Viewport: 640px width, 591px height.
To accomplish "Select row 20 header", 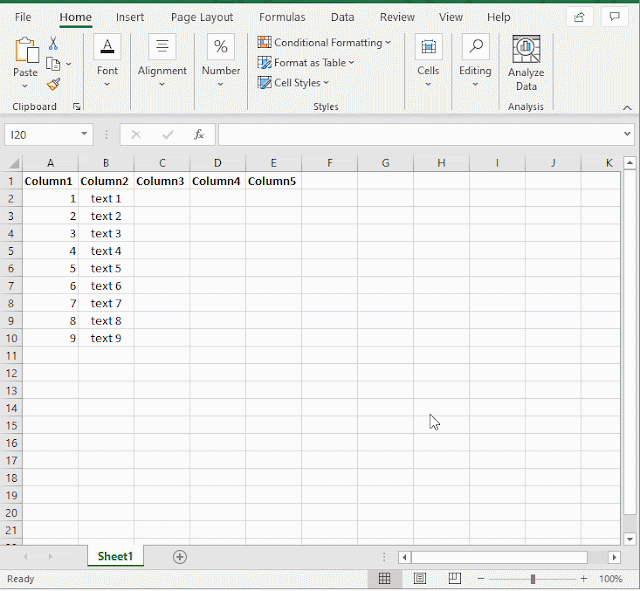I will click(x=11, y=513).
